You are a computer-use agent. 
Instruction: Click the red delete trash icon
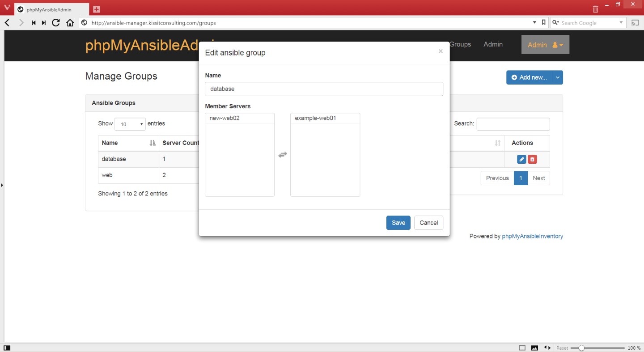[532, 159]
